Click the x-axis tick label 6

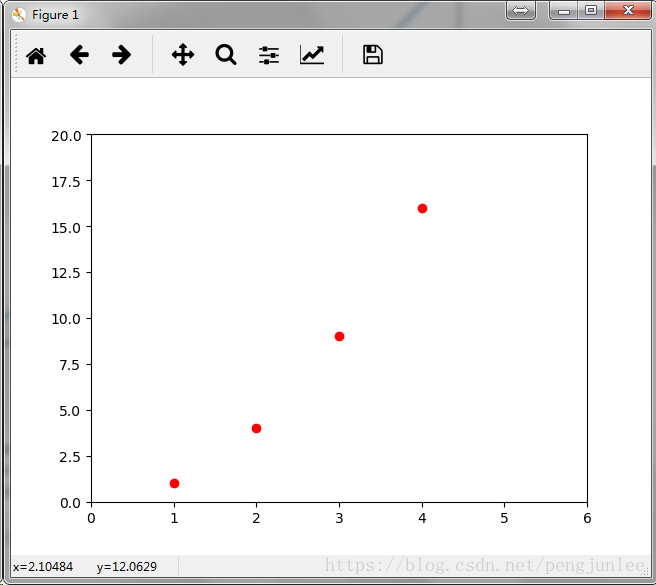click(x=587, y=519)
